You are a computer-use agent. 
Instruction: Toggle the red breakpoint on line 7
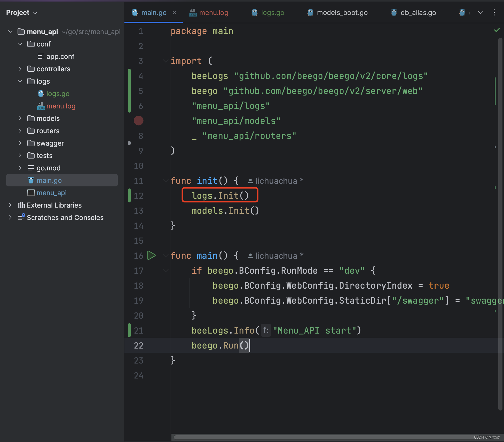[139, 120]
